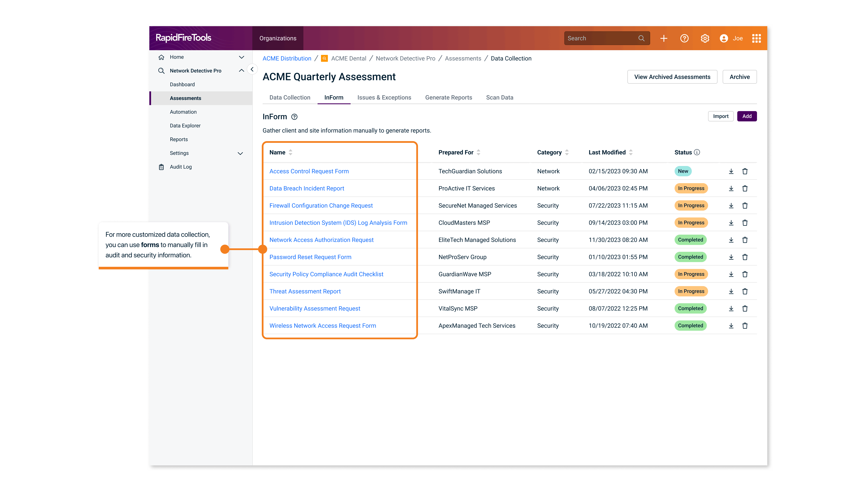Click the plus icon in header
Screen dimensions: 866x504
click(664, 38)
